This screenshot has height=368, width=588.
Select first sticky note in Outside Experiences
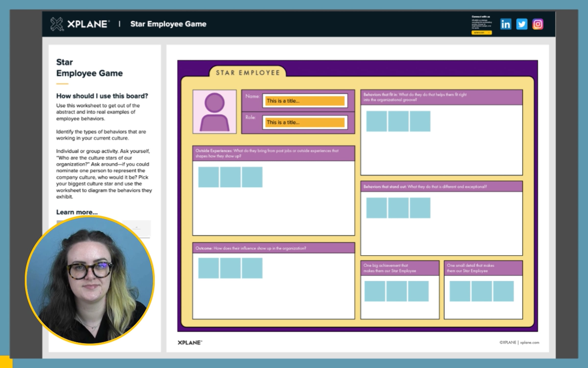[208, 177]
